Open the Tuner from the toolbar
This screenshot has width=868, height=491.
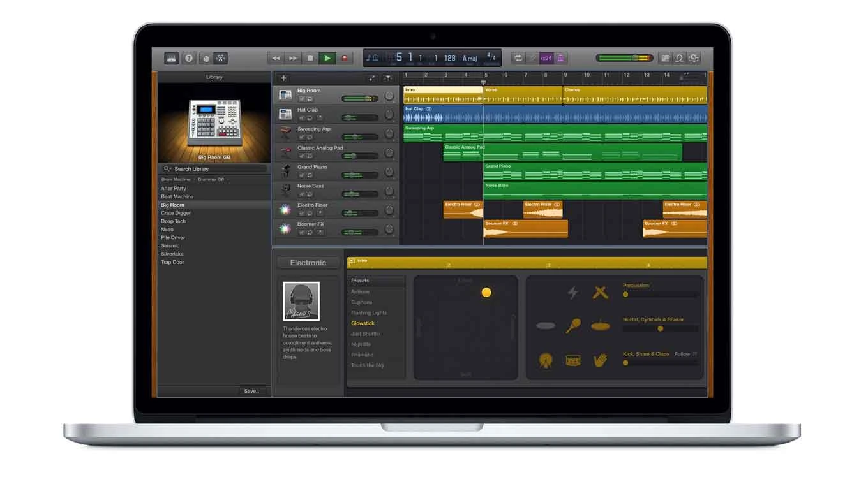point(532,58)
